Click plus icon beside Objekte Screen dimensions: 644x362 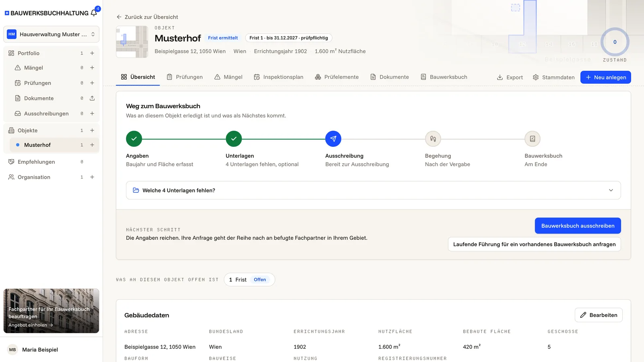click(92, 130)
